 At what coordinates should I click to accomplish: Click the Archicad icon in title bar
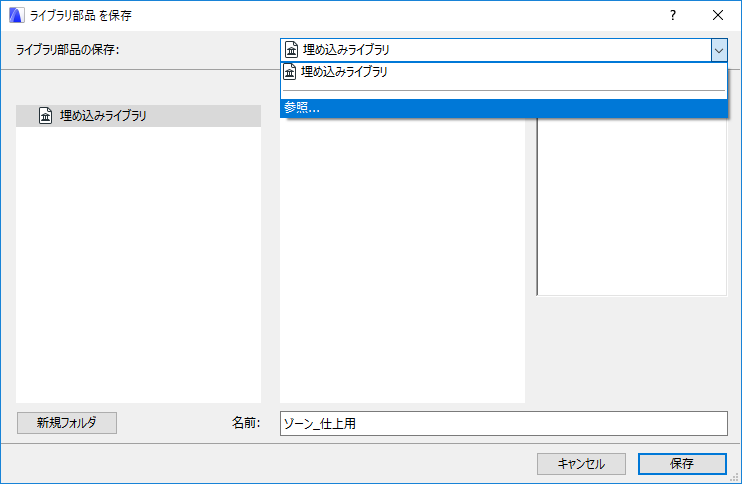coord(17,16)
